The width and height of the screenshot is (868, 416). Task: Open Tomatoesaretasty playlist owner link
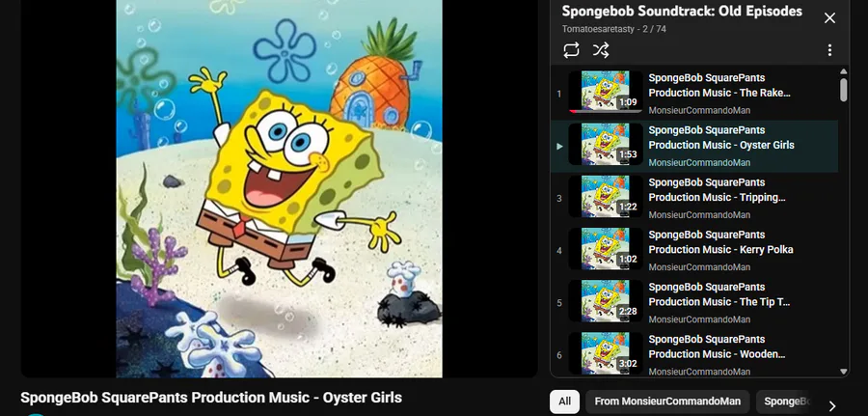click(x=598, y=29)
